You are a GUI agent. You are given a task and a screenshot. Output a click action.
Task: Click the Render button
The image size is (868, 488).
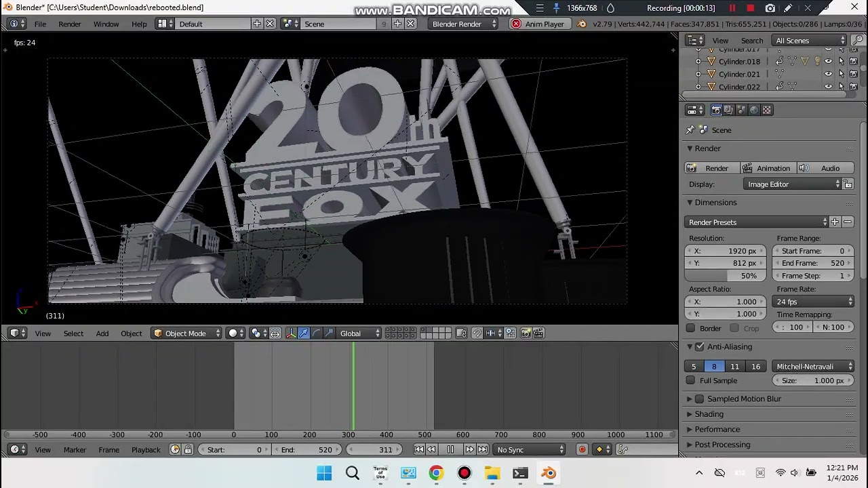coord(711,168)
